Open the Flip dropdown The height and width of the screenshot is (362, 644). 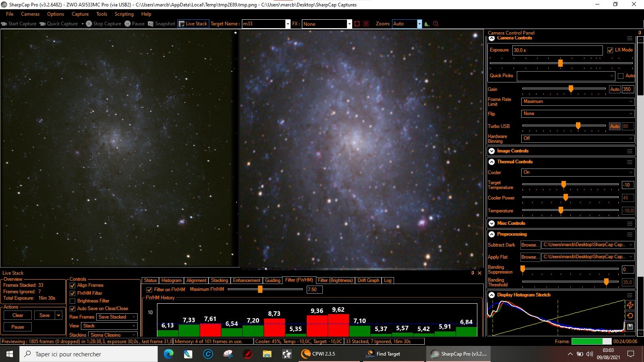tap(578, 114)
